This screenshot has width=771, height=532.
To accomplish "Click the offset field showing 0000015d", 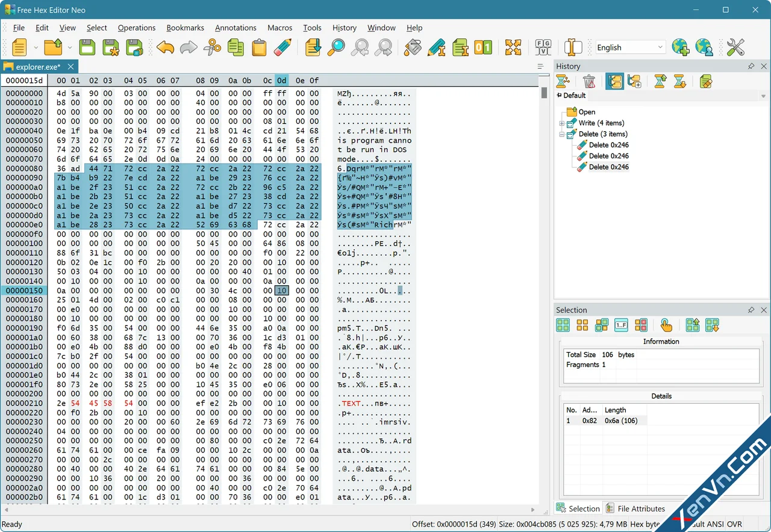I will tap(24, 81).
